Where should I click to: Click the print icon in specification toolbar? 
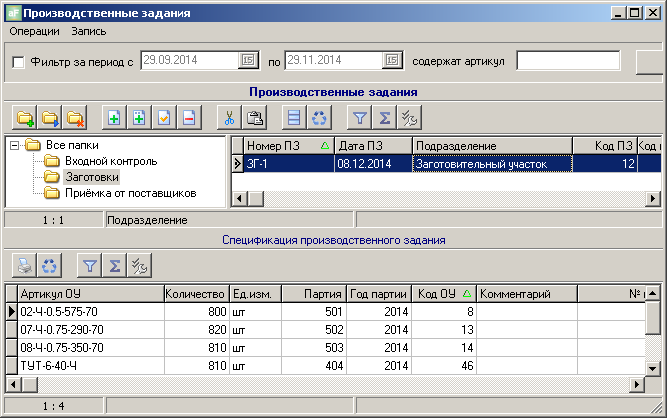tap(24, 265)
